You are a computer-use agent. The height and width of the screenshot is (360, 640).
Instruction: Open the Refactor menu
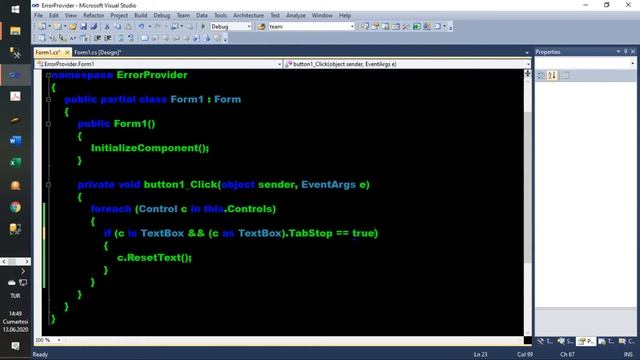[x=93, y=16]
